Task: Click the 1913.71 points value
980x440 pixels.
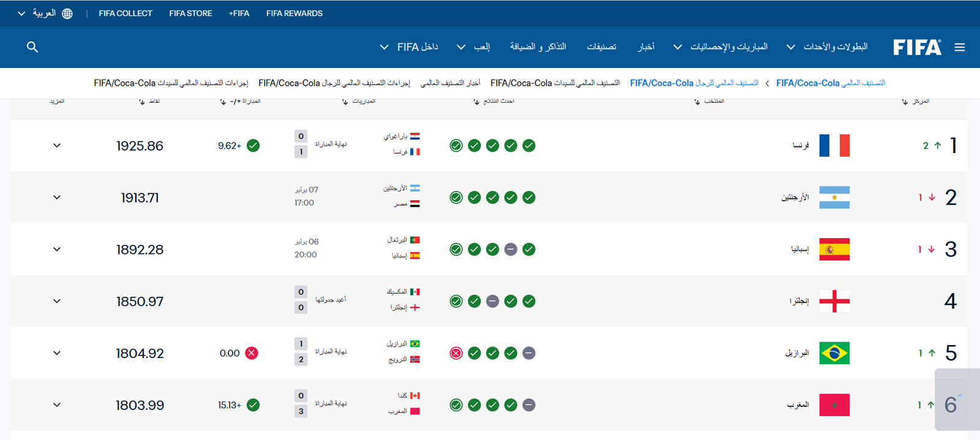Action: tap(140, 198)
